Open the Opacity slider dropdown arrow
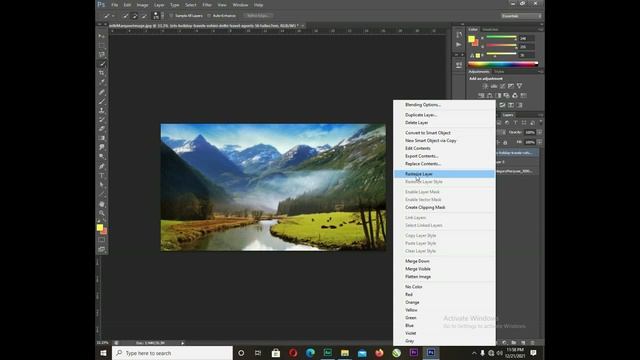 540,132
